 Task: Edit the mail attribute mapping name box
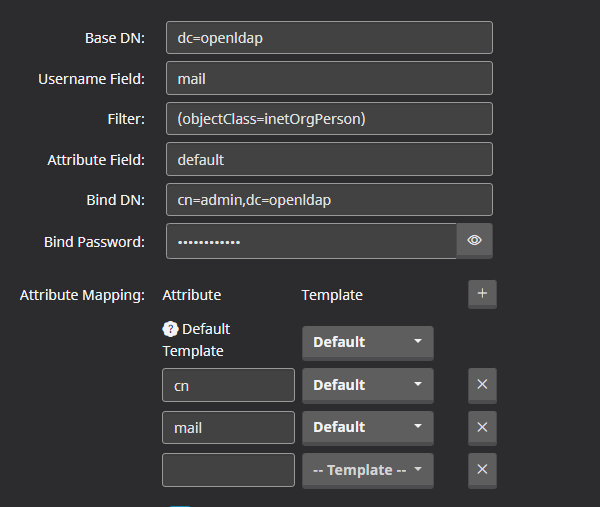coord(228,427)
